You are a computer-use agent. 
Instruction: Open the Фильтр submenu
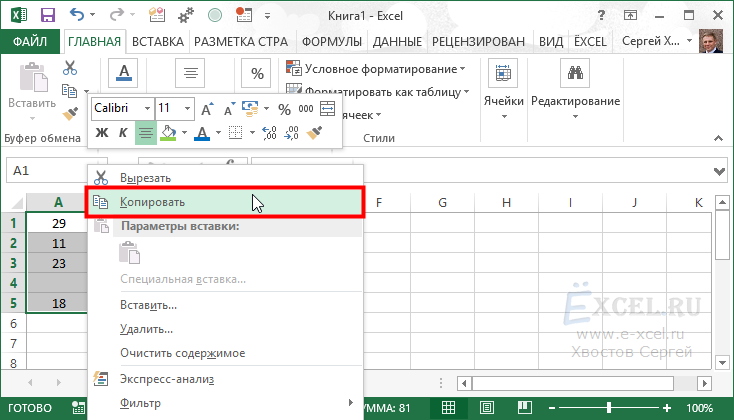(x=225, y=403)
